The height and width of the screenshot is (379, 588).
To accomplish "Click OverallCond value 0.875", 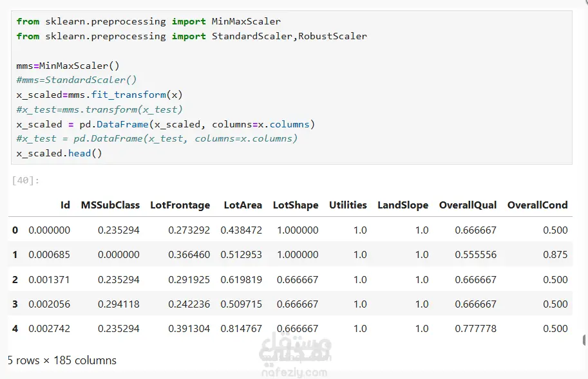I will click(555, 255).
